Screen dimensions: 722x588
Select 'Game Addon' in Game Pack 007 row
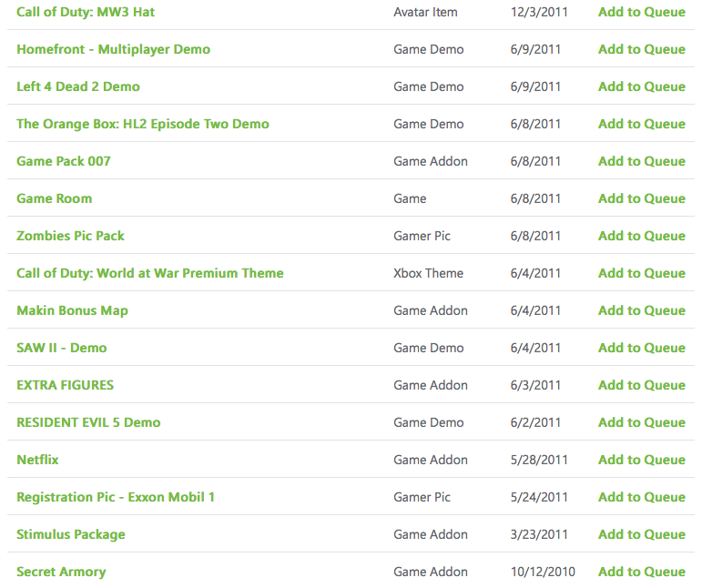coord(431,161)
